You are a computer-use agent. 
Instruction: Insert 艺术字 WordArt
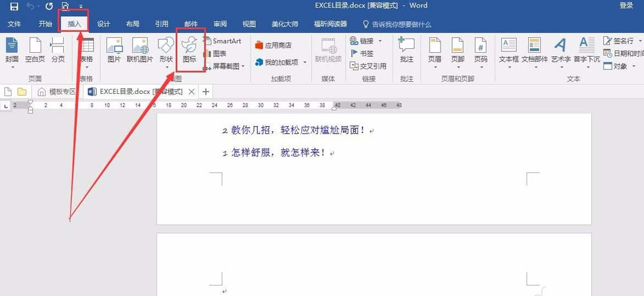pos(561,53)
